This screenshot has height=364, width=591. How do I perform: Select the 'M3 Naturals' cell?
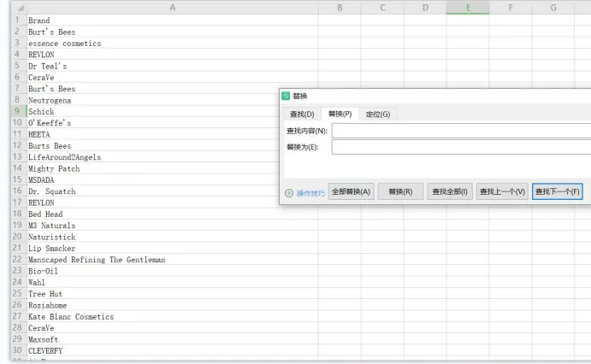click(173, 226)
